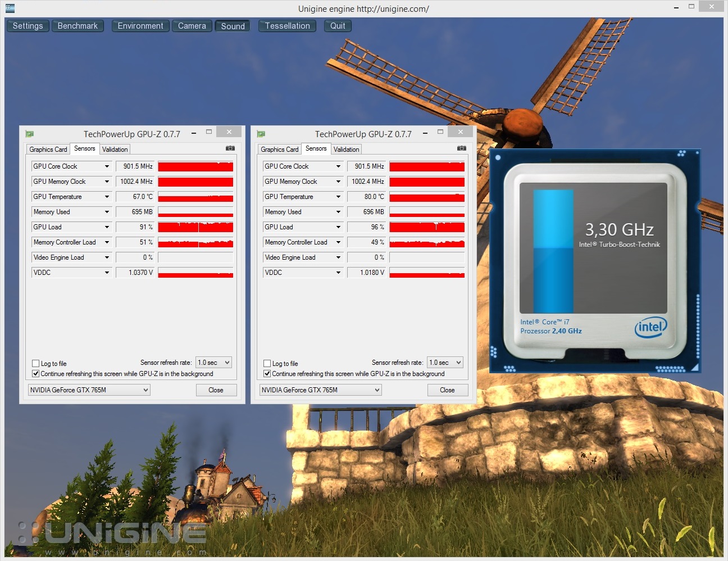Click 96 % GPU Load value in right GPU-Z

click(x=367, y=227)
